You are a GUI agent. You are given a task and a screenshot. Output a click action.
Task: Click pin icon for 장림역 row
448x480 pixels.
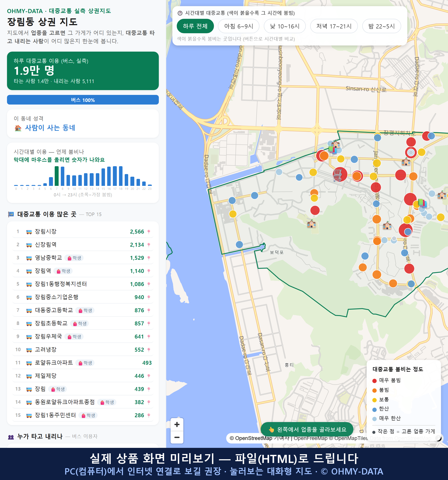(x=149, y=271)
